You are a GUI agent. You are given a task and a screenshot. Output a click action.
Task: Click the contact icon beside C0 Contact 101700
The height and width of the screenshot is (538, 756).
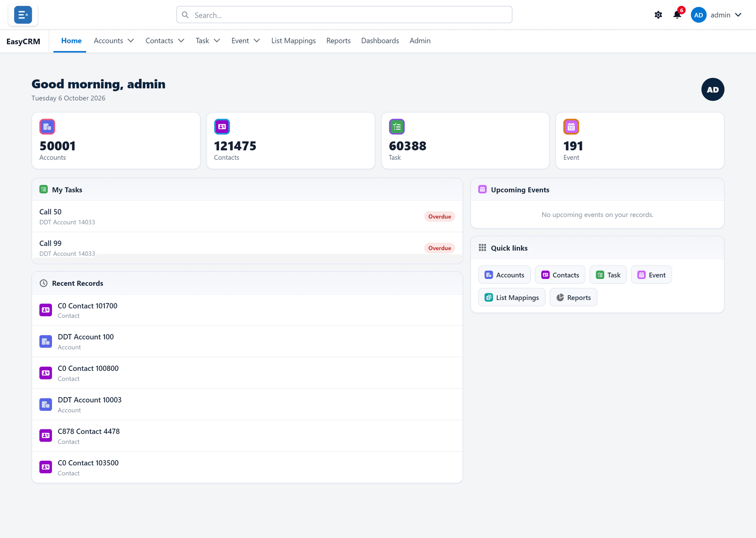click(x=46, y=310)
